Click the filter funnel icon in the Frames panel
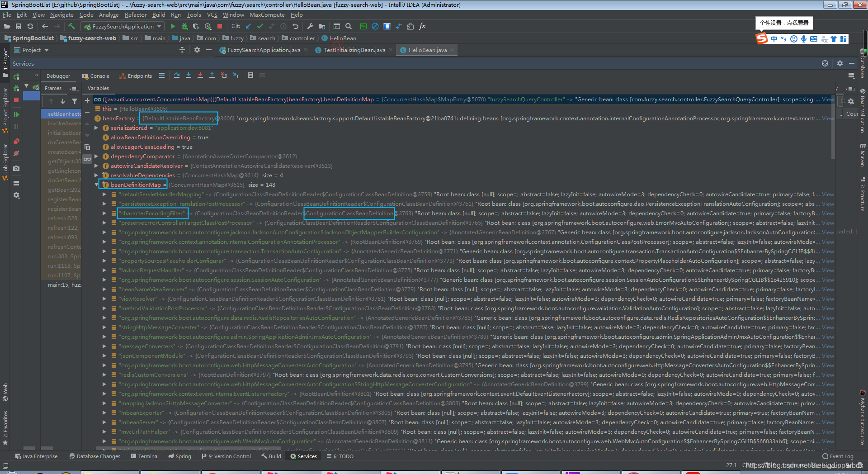 75,101
